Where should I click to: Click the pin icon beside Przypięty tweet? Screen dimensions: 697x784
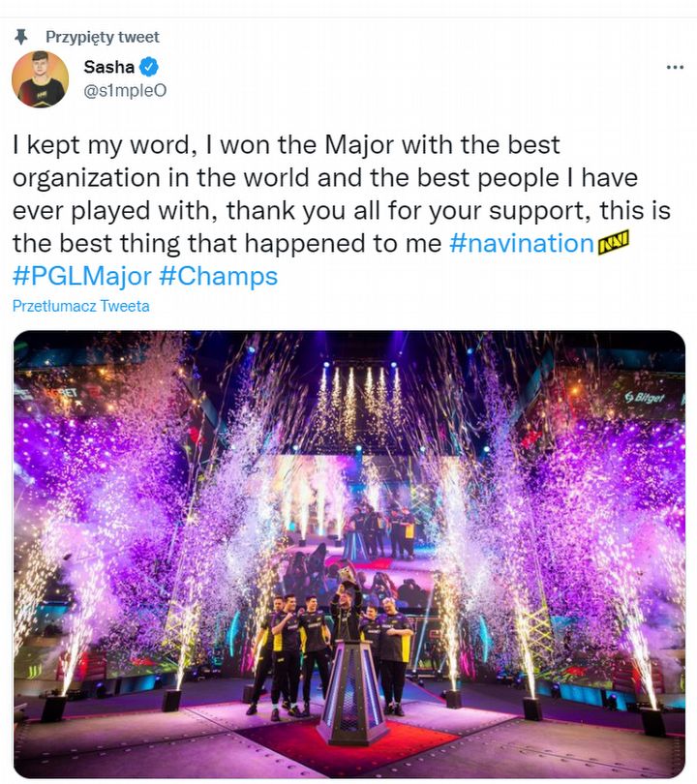[x=20, y=37]
